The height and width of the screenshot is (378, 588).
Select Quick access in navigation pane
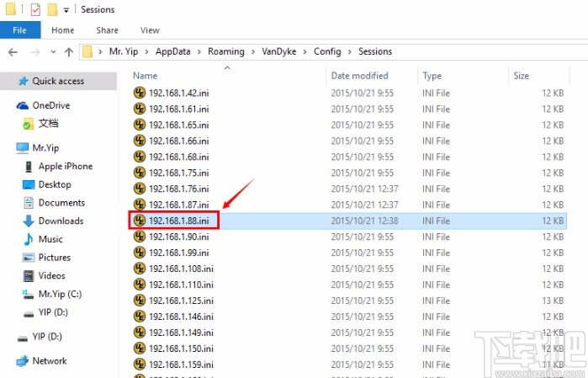pyautogui.click(x=58, y=81)
